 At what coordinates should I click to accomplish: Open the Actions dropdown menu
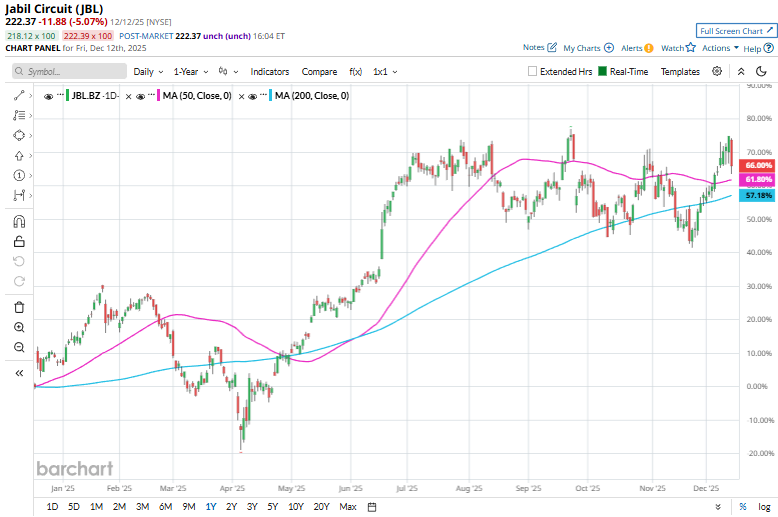720,48
